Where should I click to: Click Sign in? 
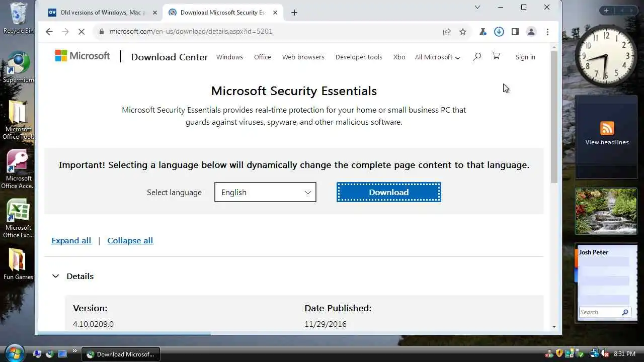(525, 57)
